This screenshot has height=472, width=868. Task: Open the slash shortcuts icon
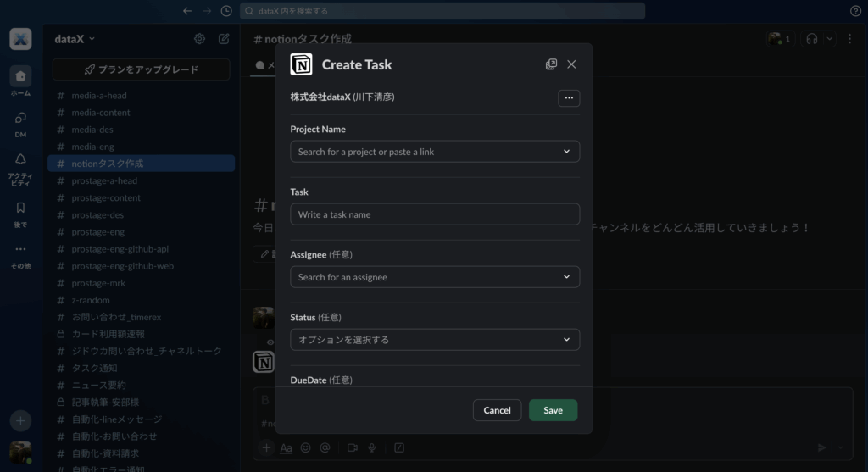pyautogui.click(x=399, y=447)
